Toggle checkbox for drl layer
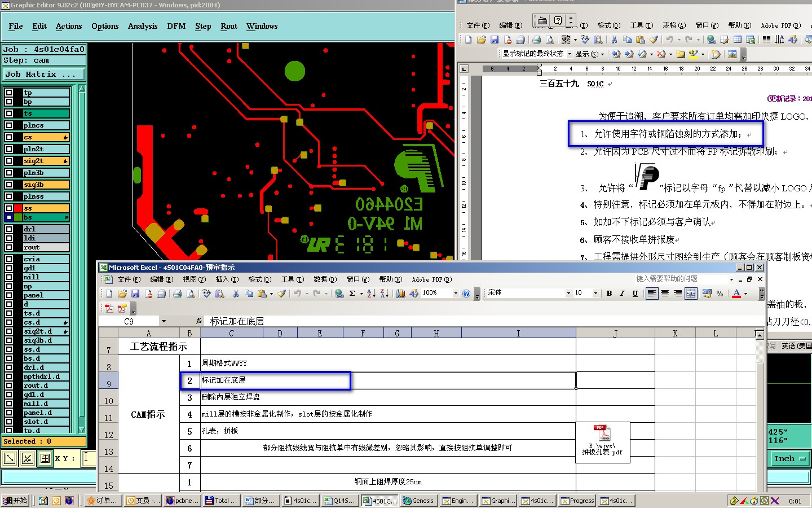The width and height of the screenshot is (812, 508). coord(8,229)
